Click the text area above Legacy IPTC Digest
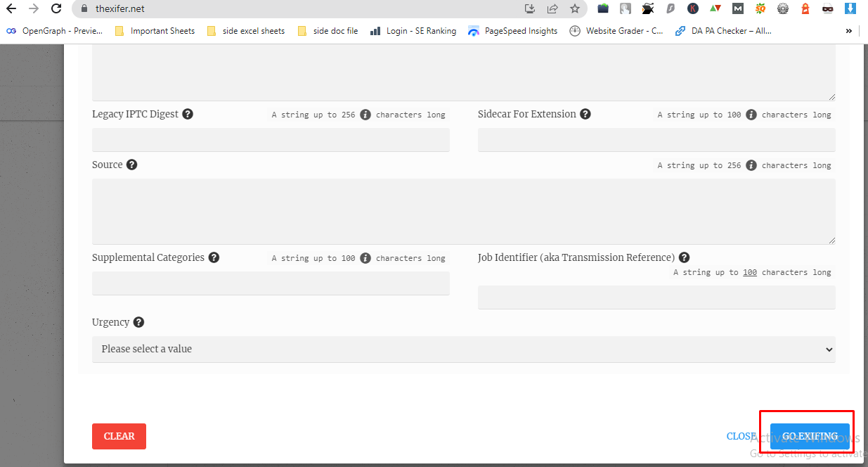 (464, 73)
